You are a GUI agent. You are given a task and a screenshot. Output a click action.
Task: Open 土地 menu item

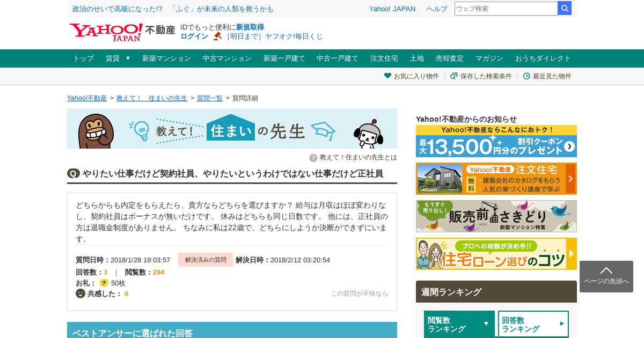(417, 58)
